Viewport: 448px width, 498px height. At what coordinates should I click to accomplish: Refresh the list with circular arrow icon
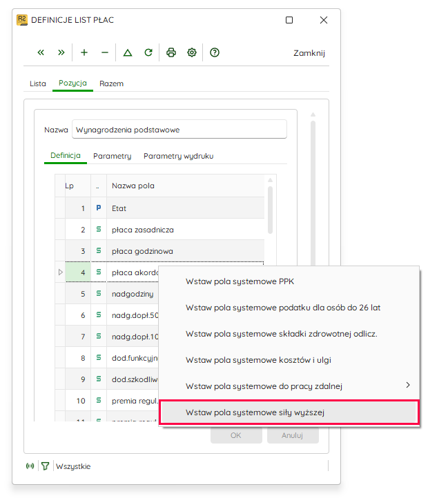148,52
